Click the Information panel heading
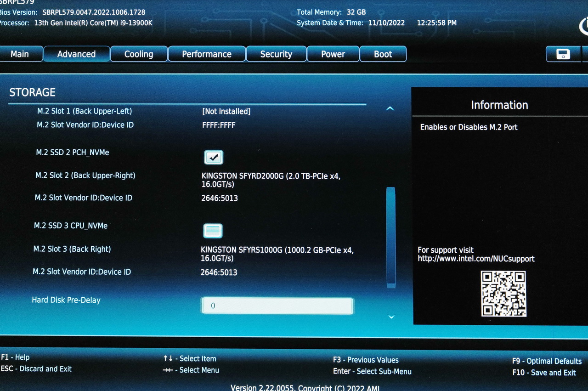This screenshot has width=588, height=391. coord(499,105)
